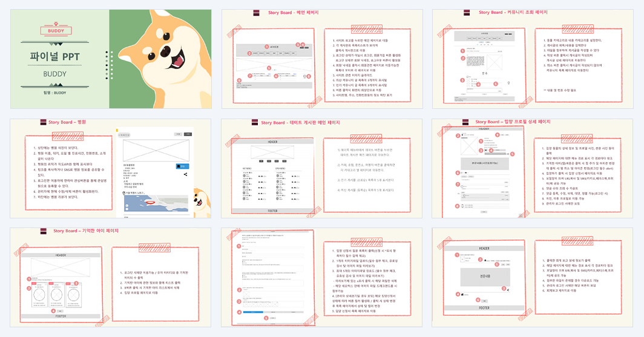This screenshot has width=644, height=337.
Task: Open the 파이널 PPT BUDDY title slide
Action: [x=111, y=59]
